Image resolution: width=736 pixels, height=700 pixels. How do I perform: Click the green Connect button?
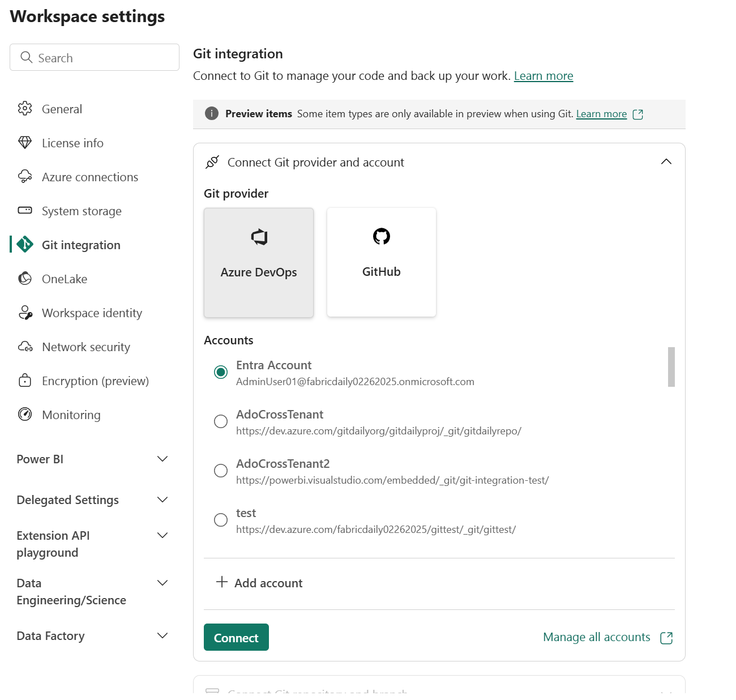tap(236, 637)
